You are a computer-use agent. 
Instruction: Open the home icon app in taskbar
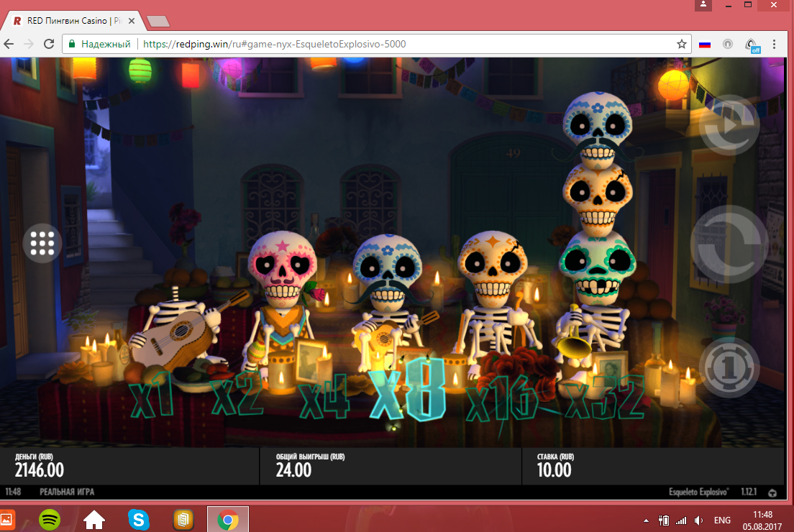(94, 520)
